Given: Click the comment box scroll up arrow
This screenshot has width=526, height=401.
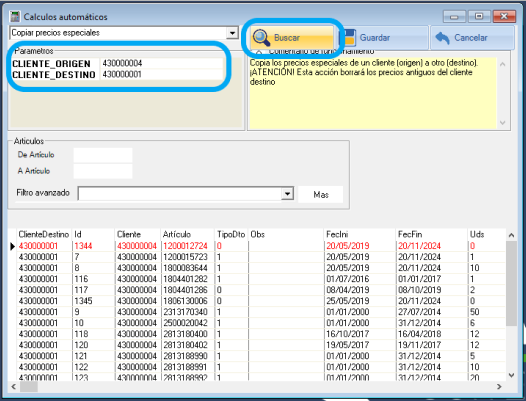Looking at the screenshot, I should tap(503, 64).
